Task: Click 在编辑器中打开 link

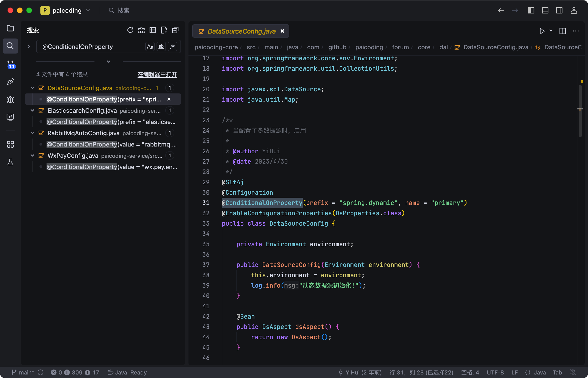Action: pos(157,74)
